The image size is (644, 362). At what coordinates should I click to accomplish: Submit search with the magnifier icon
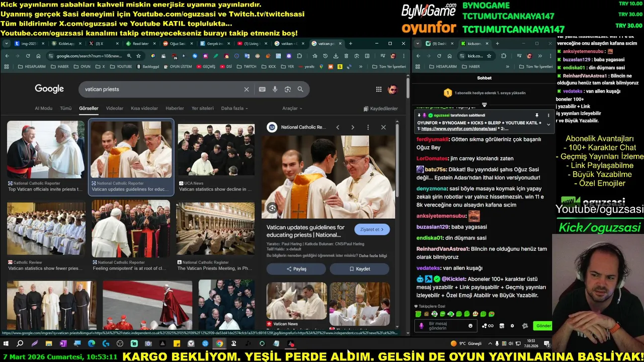click(x=300, y=89)
